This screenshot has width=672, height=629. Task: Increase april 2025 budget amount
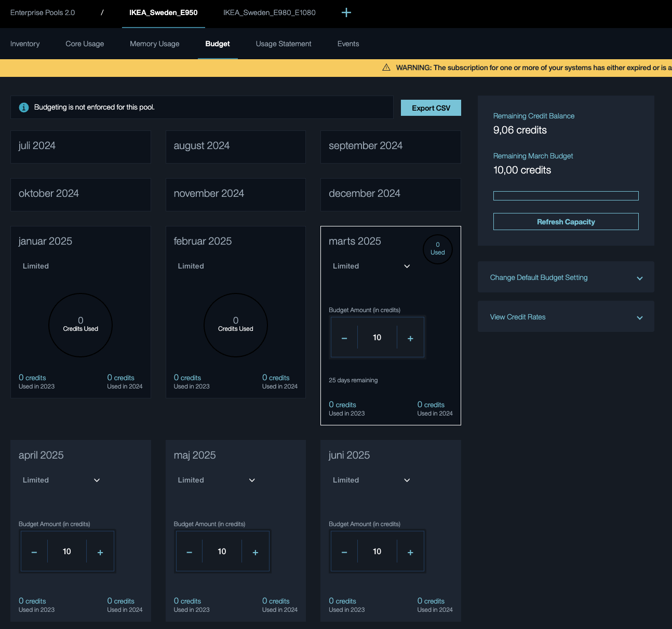[100, 552]
